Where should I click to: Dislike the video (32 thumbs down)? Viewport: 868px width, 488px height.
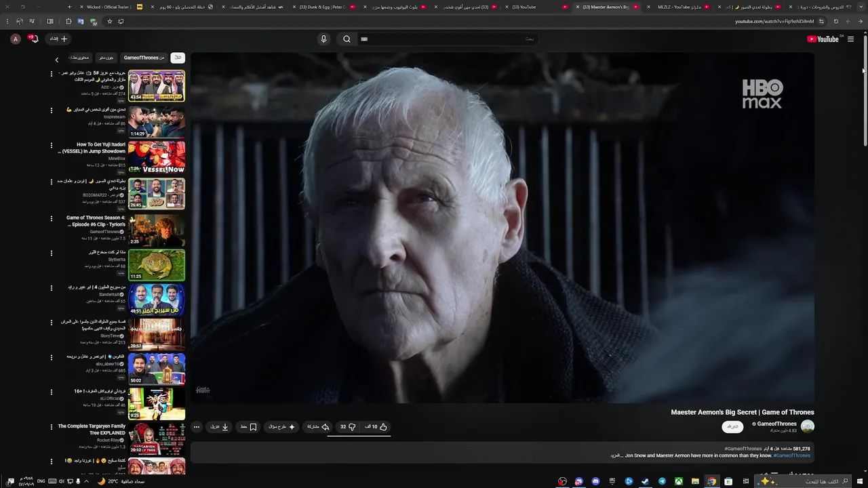(348, 427)
